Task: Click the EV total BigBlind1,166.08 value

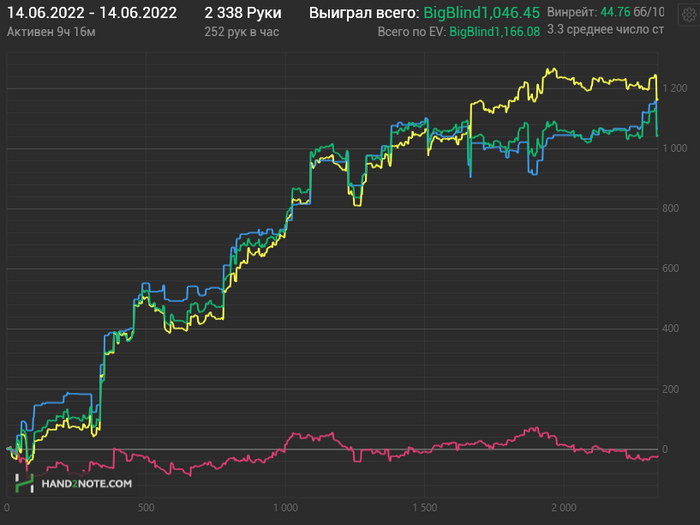Action: tap(494, 32)
